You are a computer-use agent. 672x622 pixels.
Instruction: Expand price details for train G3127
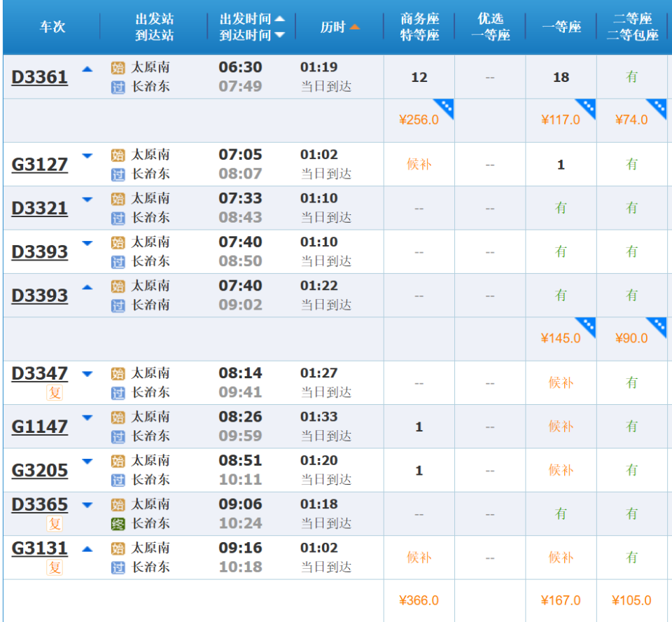coord(87,156)
